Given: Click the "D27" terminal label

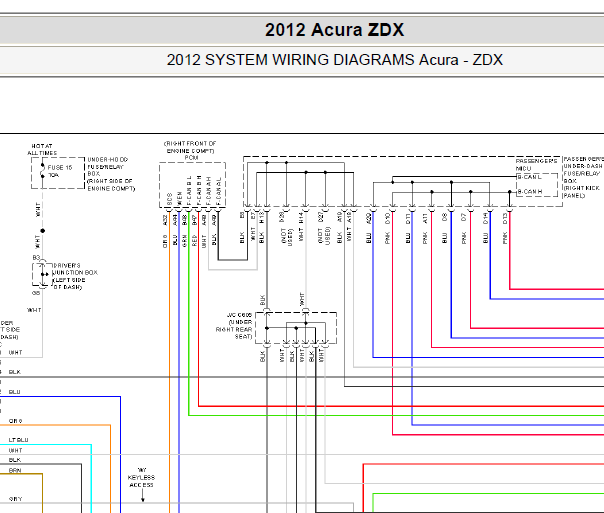Looking at the screenshot, I should click(320, 217).
